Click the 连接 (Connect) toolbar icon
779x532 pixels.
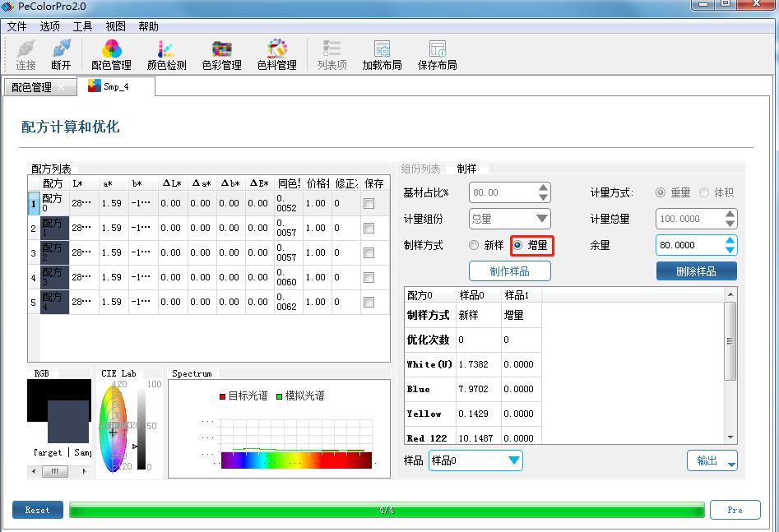(26, 54)
